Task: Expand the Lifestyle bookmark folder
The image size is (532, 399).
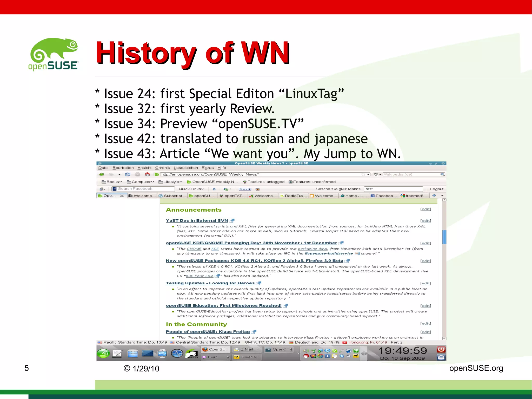Action: coord(170,182)
